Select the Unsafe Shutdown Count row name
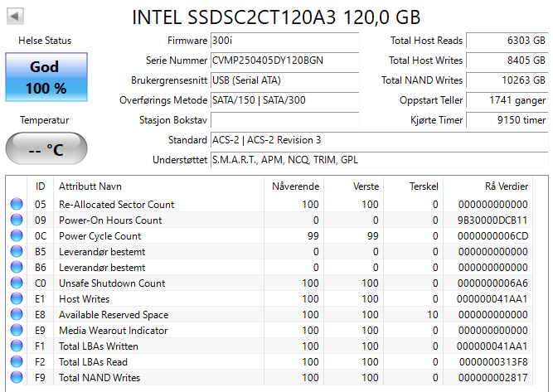Image resolution: width=553 pixels, height=392 pixels. tap(112, 283)
